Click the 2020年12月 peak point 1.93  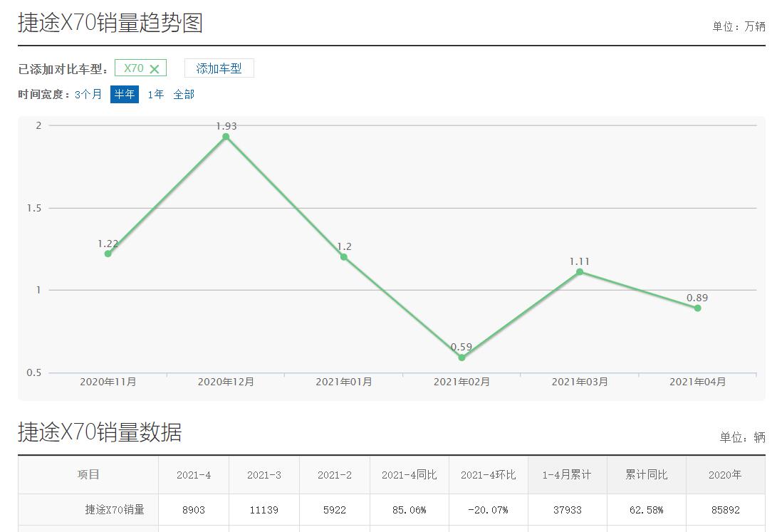[226, 137]
